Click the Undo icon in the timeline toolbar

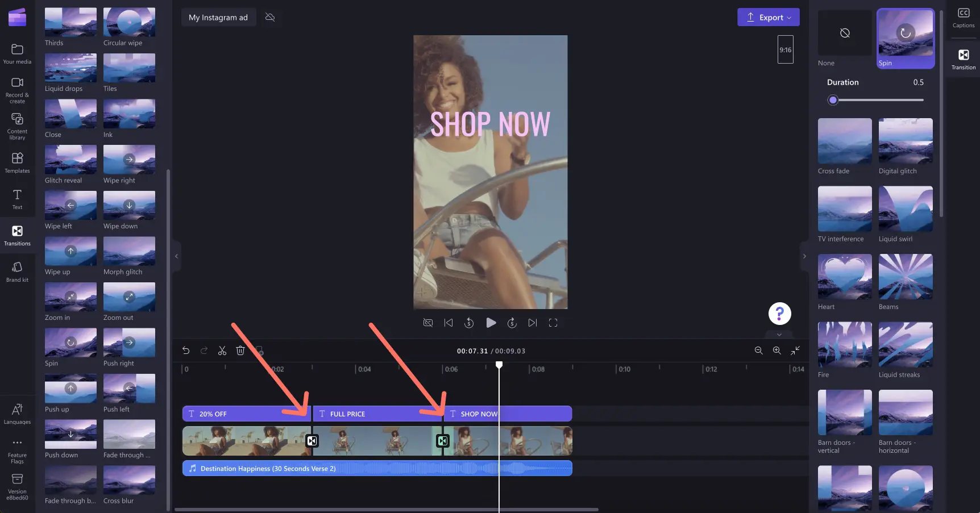pyautogui.click(x=186, y=351)
